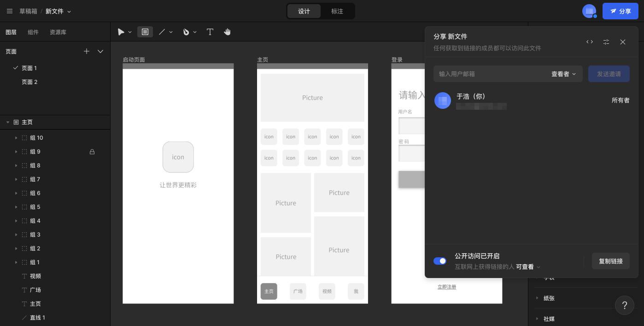Open 图层 panel tab
644x326 pixels.
click(11, 32)
